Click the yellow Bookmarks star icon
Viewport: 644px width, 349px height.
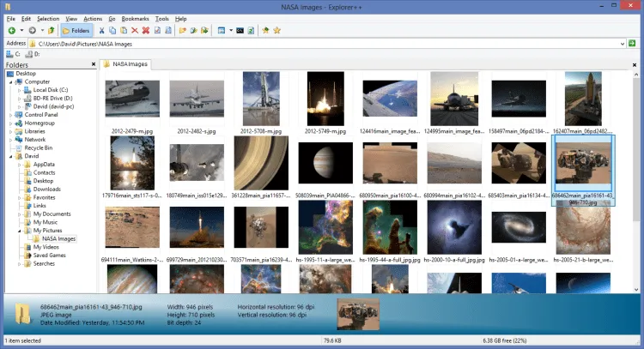pos(276,30)
